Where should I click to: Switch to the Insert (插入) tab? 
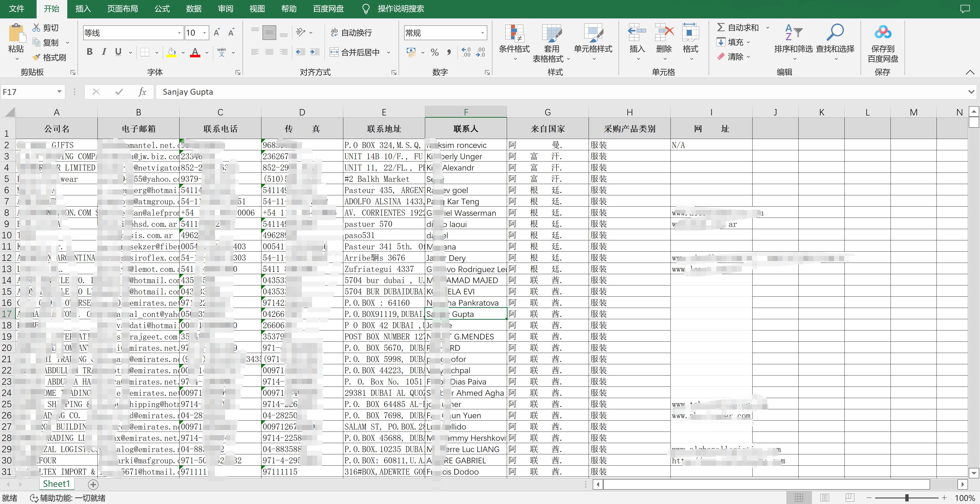(x=83, y=9)
